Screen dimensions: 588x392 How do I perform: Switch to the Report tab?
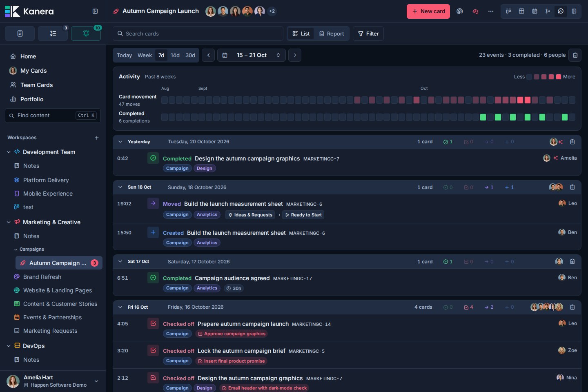[332, 33]
